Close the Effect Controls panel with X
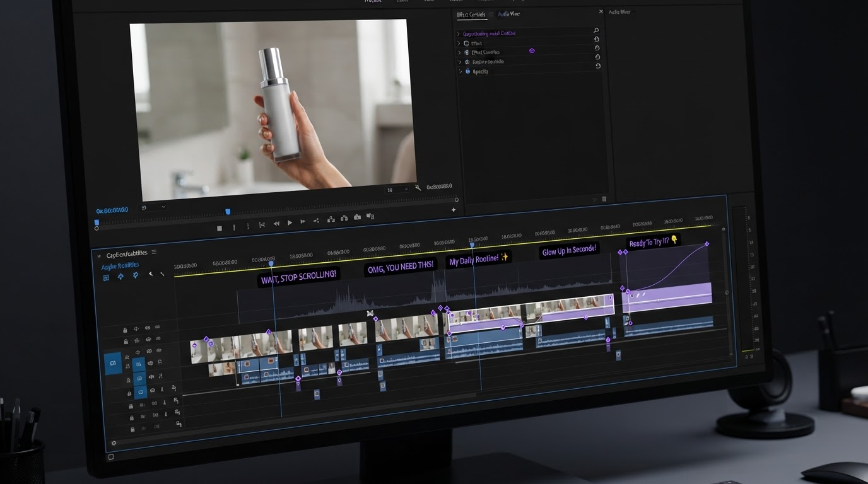 601,11
